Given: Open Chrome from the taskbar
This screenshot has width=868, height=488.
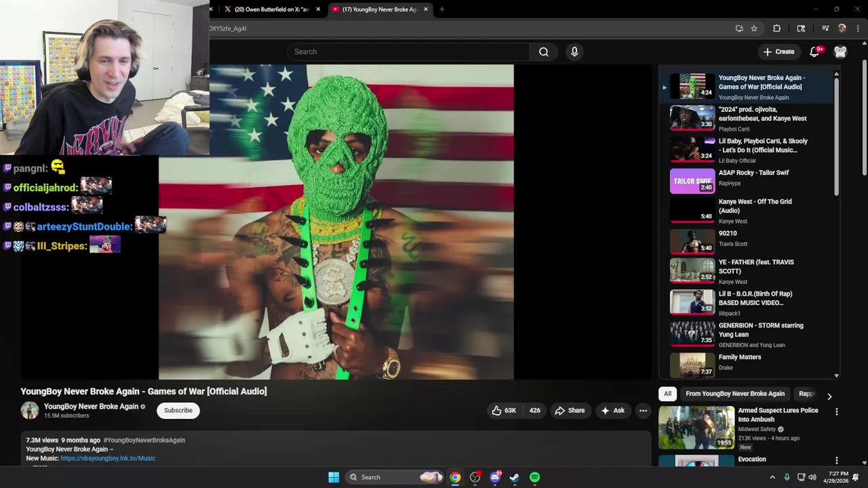Looking at the screenshot, I should point(455,477).
